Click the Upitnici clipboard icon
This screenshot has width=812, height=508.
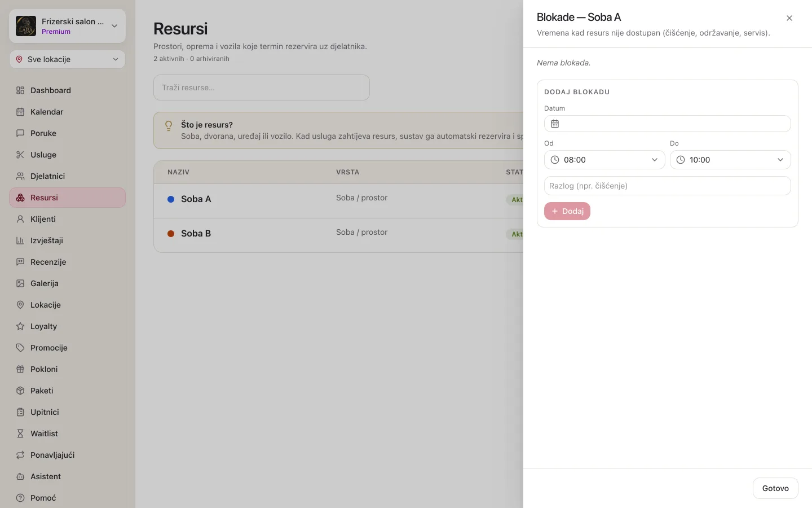pos(20,412)
